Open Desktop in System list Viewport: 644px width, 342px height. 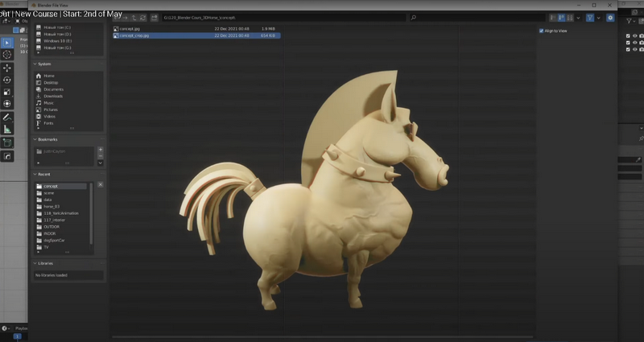coord(51,83)
